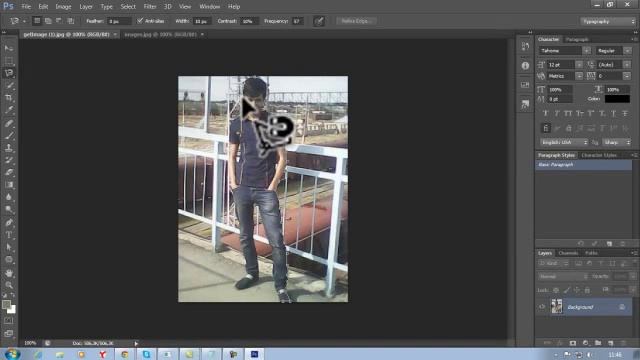Click the Refine Edge button
Screen dimensions: 640x360
(x=355, y=21)
